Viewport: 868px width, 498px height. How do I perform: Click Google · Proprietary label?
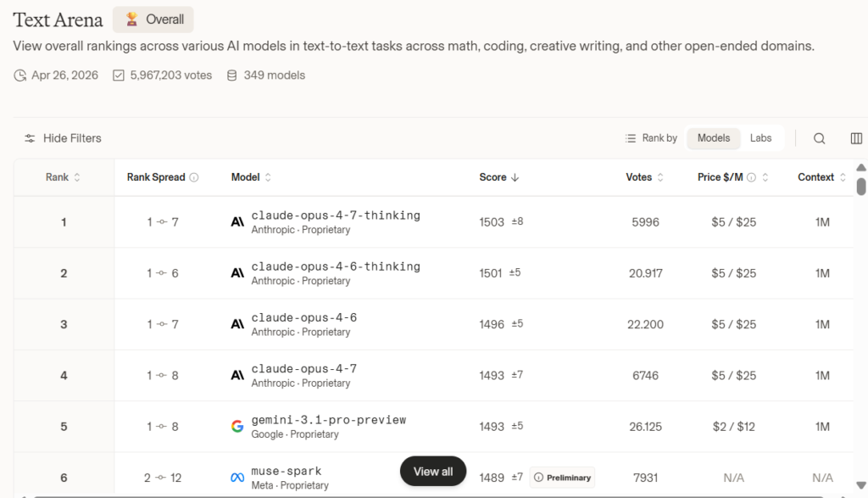(x=295, y=434)
